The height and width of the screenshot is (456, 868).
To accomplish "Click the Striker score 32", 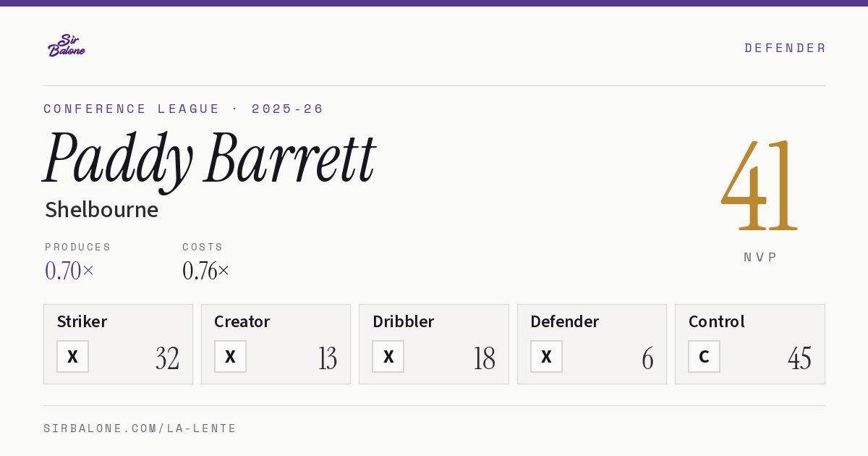I will pyautogui.click(x=167, y=358).
